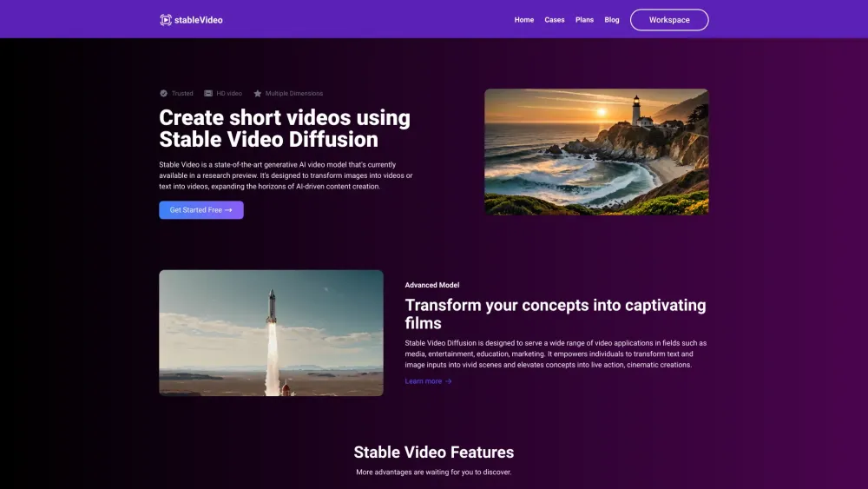The height and width of the screenshot is (489, 868).
Task: Follow the Learn more link
Action: pos(424,381)
